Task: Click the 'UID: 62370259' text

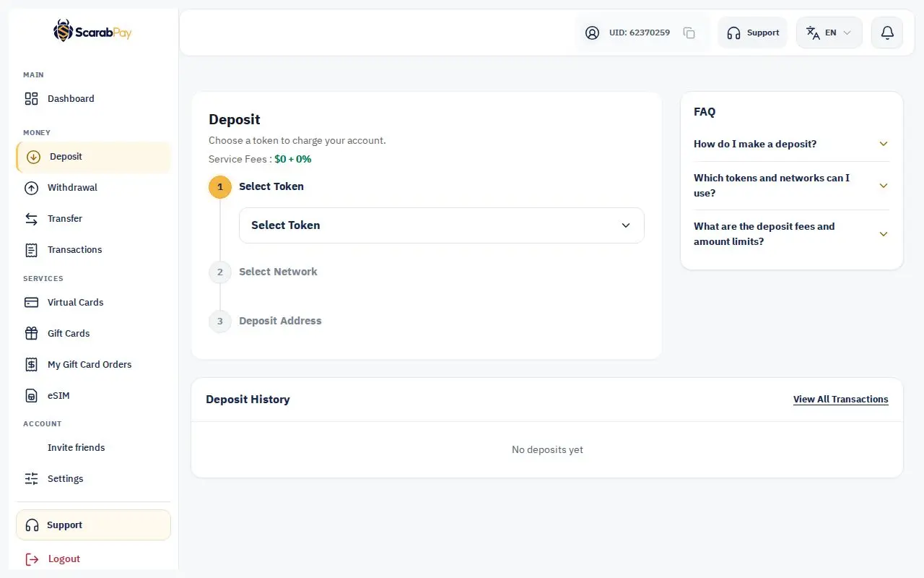Action: tap(640, 33)
